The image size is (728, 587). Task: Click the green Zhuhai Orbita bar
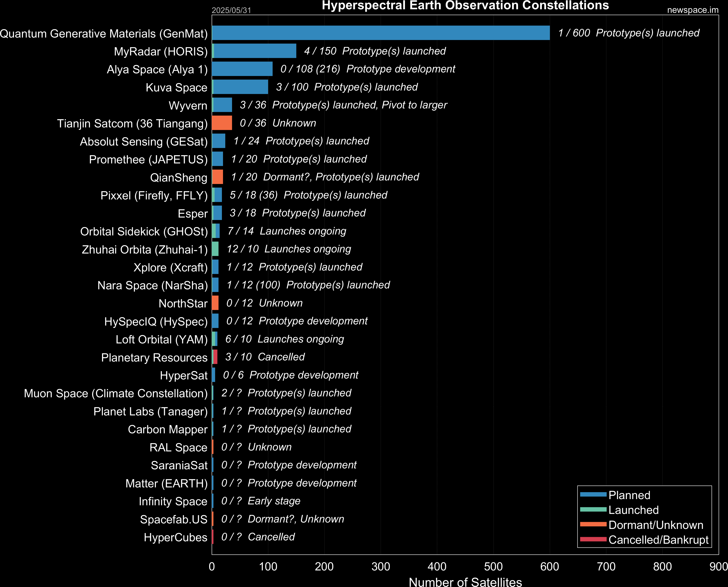click(x=215, y=249)
